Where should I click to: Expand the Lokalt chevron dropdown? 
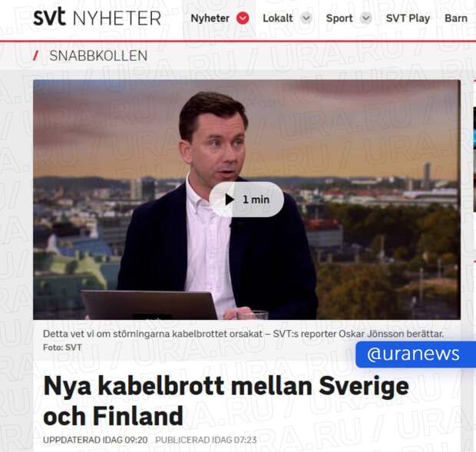coord(306,18)
